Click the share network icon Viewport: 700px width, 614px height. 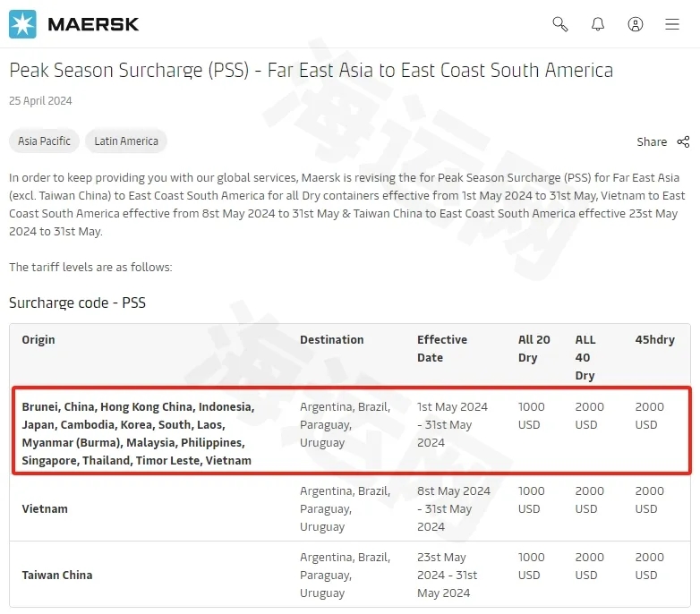[x=683, y=142]
